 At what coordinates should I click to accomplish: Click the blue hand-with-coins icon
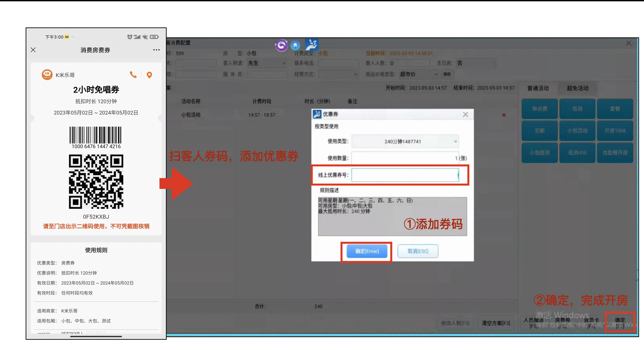click(x=311, y=45)
